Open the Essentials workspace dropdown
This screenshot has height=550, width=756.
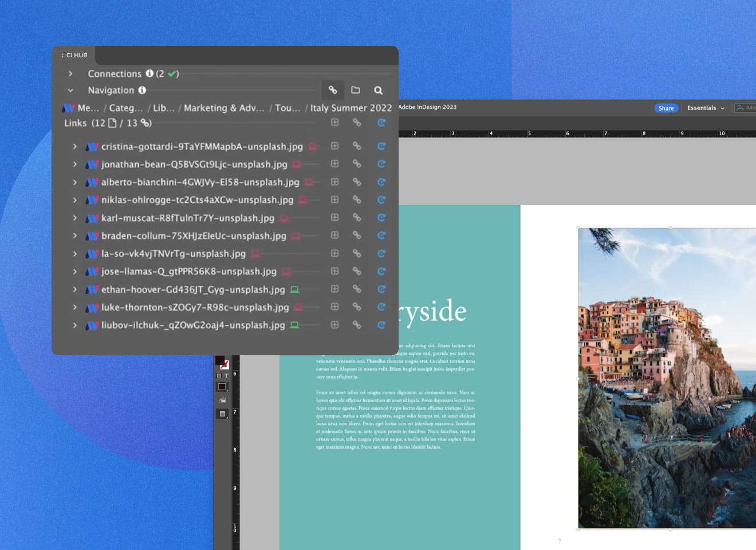(705, 108)
